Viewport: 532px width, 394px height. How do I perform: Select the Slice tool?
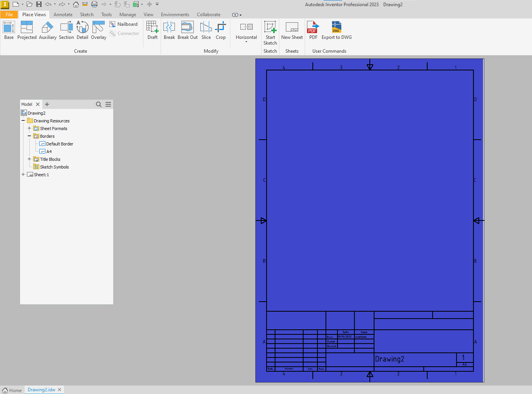pyautogui.click(x=206, y=30)
